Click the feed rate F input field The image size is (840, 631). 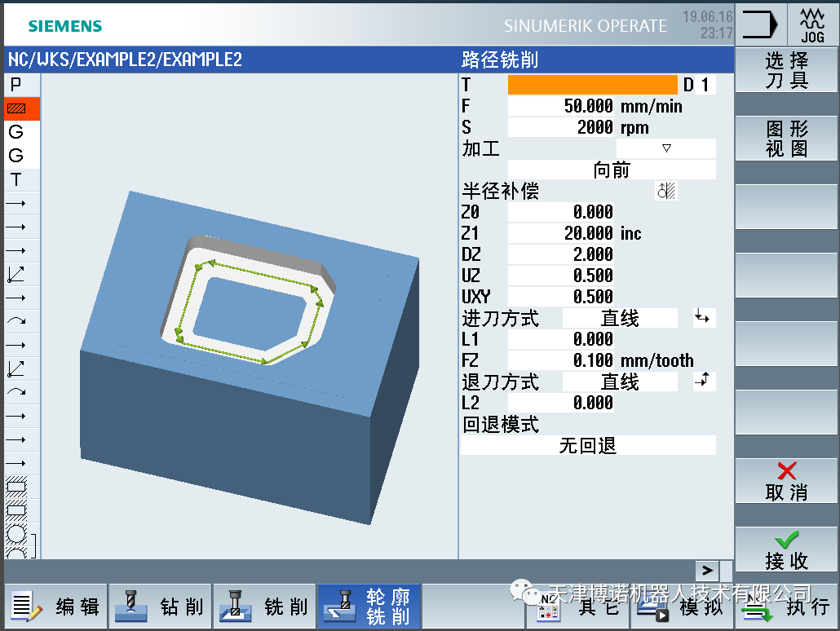(x=561, y=106)
